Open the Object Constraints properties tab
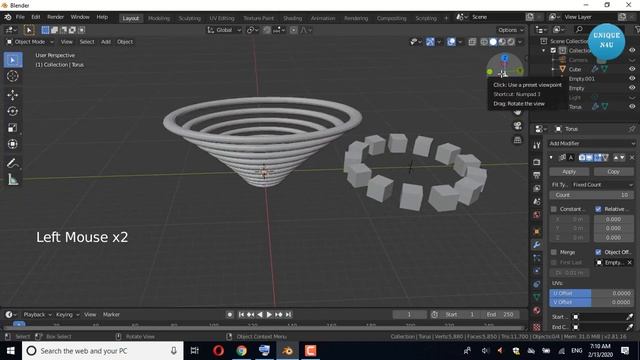This screenshot has width=640, height=360. coord(537,284)
